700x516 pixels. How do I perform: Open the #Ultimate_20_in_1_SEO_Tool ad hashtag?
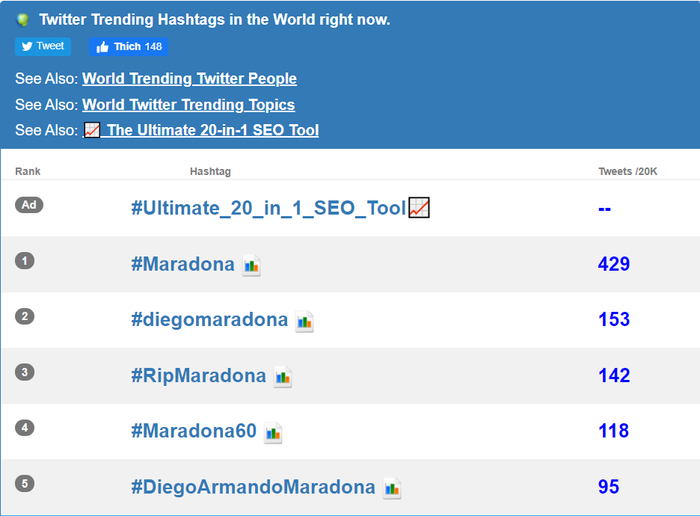tap(269, 208)
